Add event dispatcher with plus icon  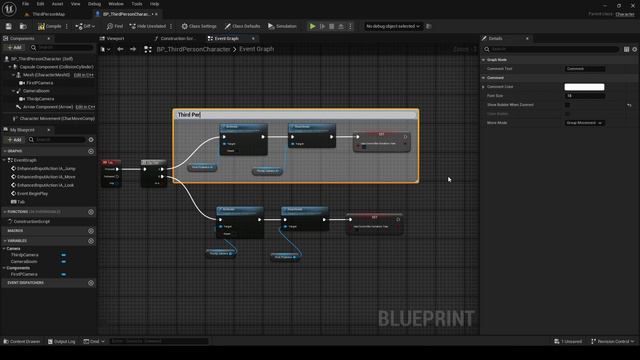tap(91, 283)
